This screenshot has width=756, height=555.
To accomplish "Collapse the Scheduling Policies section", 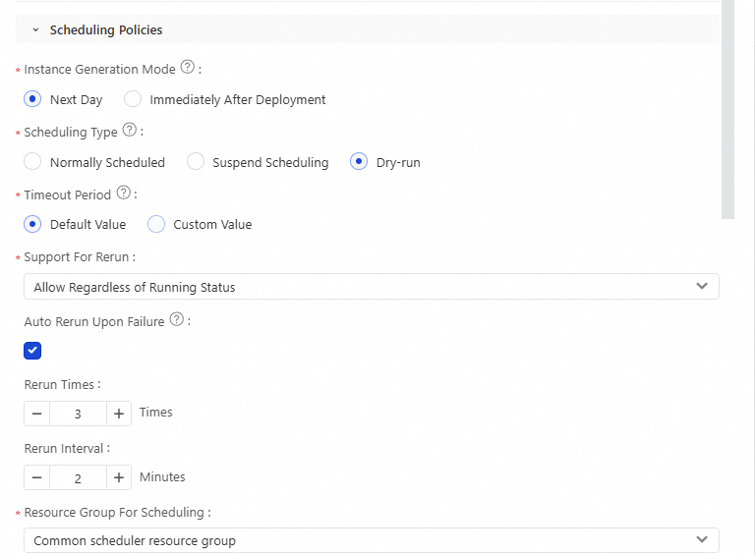I will (36, 30).
